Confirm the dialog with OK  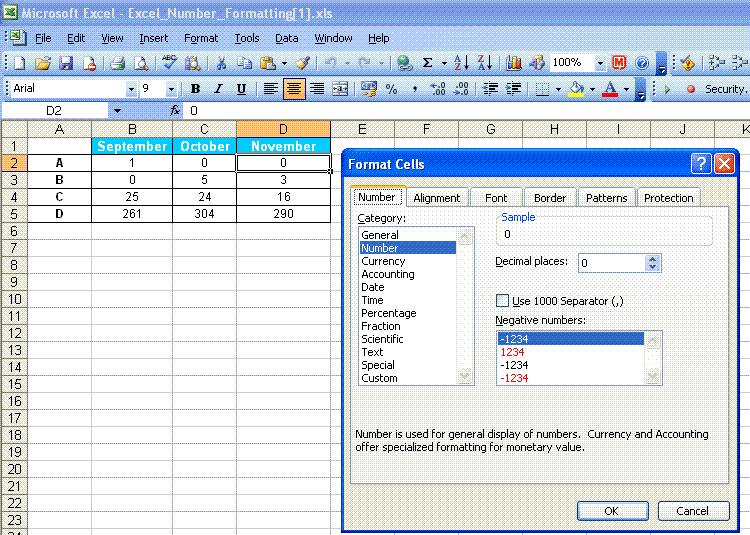[612, 511]
